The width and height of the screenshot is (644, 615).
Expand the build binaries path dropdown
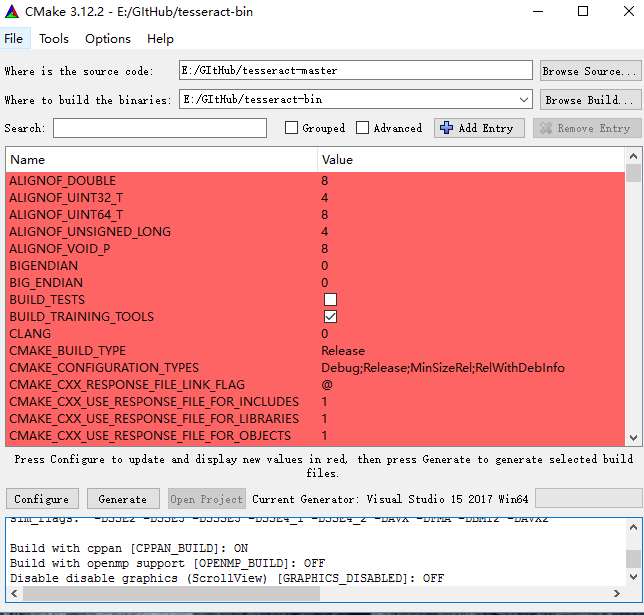[x=523, y=99]
